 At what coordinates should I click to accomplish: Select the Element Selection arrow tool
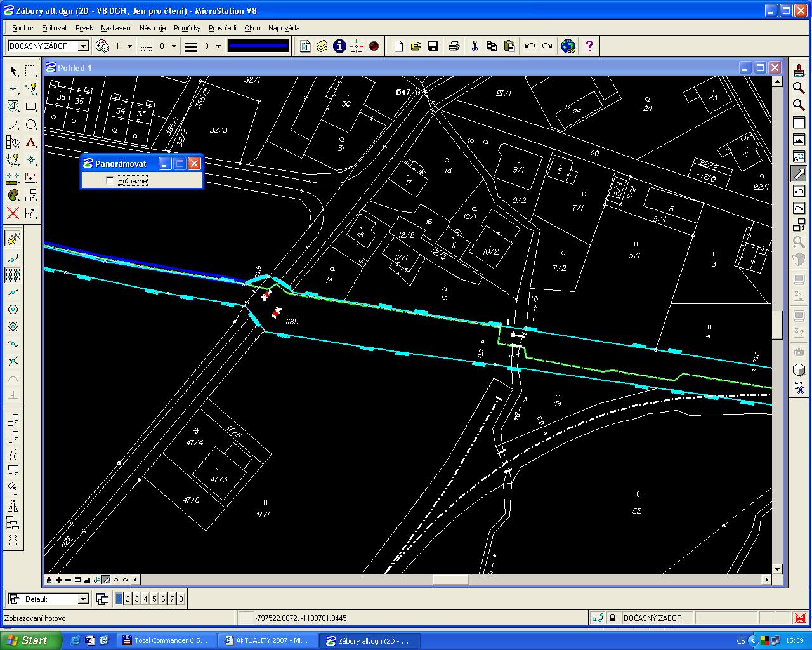[13, 71]
